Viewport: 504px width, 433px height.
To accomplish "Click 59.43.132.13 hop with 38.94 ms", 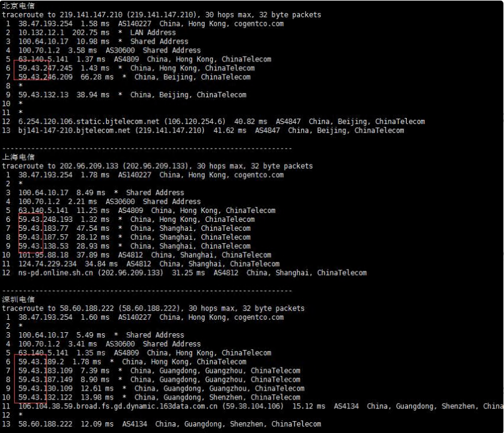I will pyautogui.click(x=44, y=95).
